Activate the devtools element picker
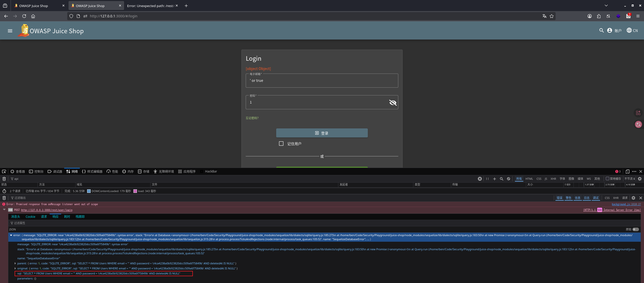This screenshot has width=644, height=283. [x=4, y=171]
